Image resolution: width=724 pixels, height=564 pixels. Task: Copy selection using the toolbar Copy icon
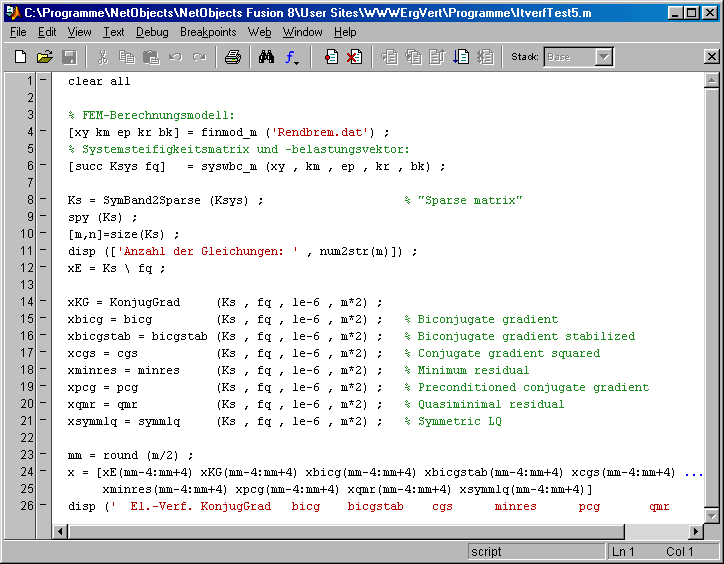pyautogui.click(x=127, y=57)
